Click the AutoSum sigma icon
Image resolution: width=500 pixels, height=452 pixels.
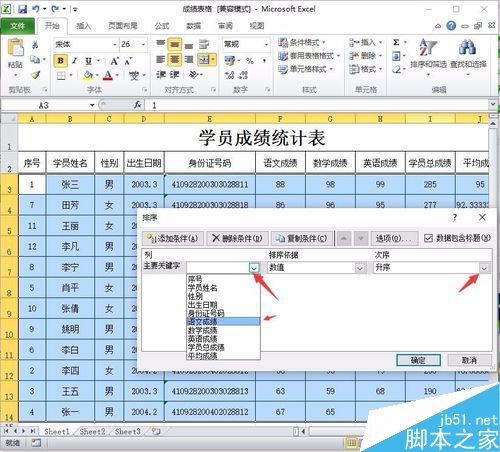pyautogui.click(x=396, y=42)
